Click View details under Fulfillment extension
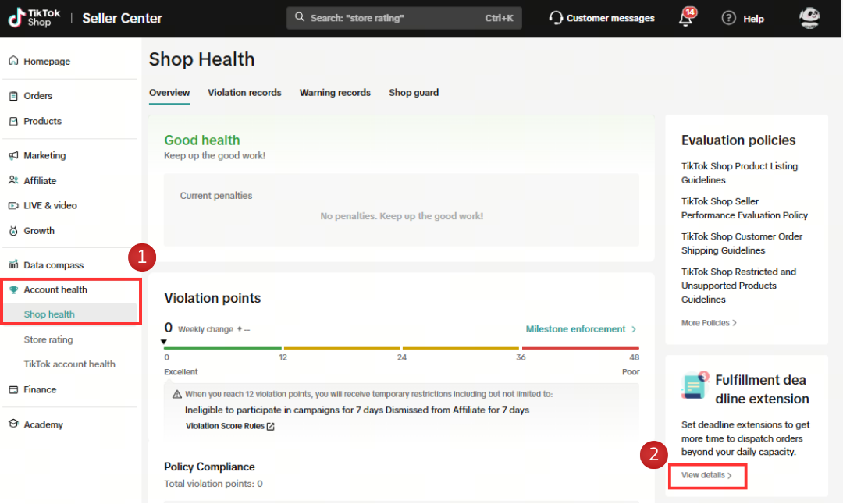The height and width of the screenshot is (504, 843). (x=706, y=475)
